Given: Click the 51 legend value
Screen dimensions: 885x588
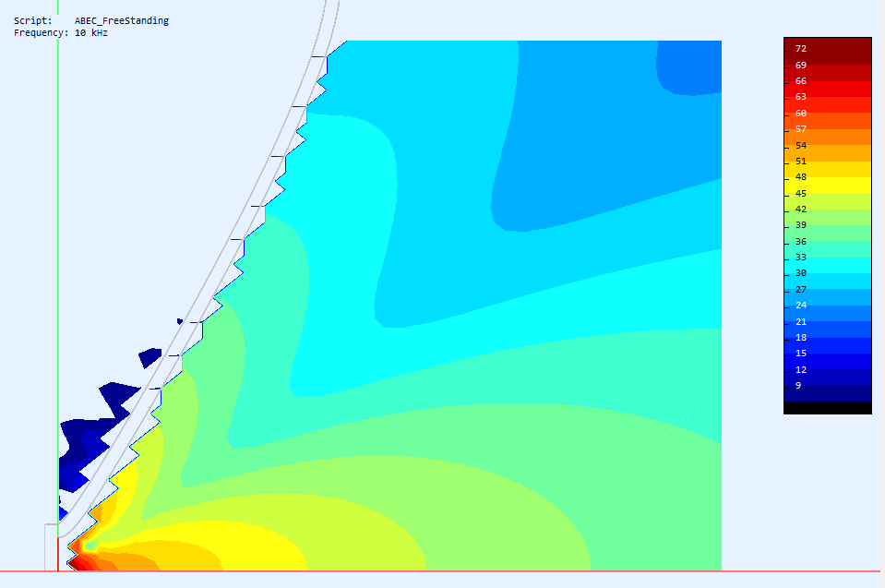Looking at the screenshot, I should click(801, 161).
